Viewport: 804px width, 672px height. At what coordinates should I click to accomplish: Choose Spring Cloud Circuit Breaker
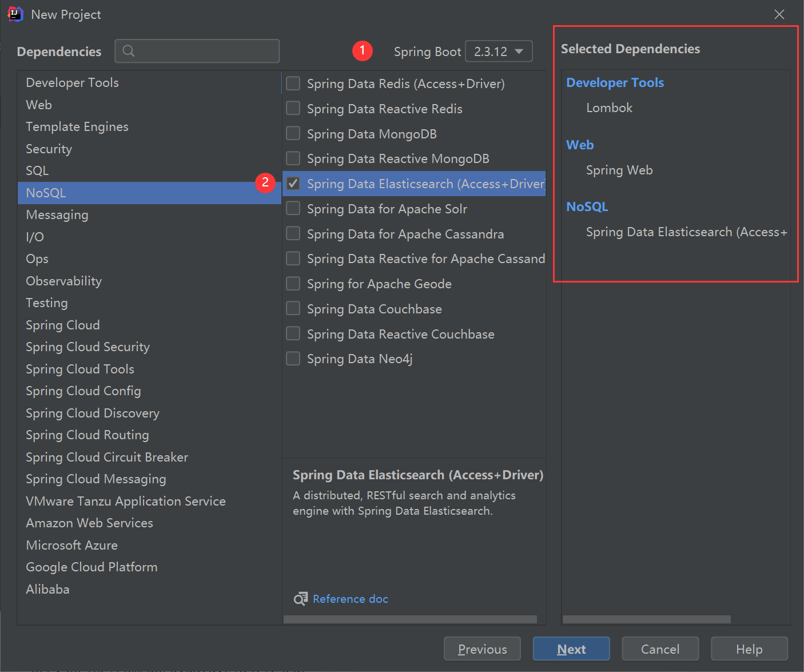pyautogui.click(x=149, y=457)
